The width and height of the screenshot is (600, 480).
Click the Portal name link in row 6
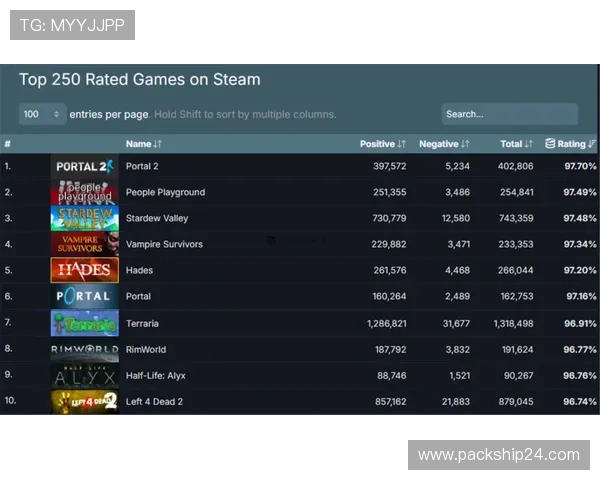pyautogui.click(x=138, y=296)
